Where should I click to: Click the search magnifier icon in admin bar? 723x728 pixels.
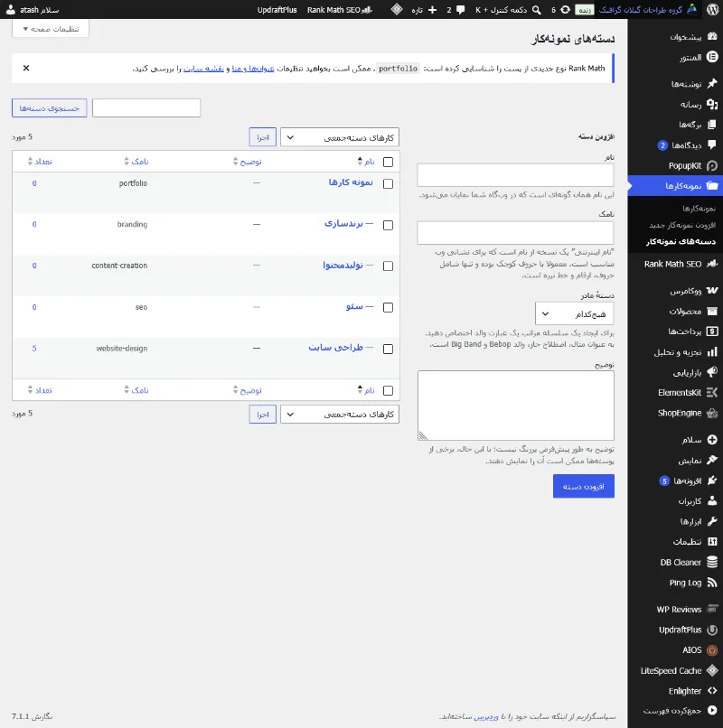pyautogui.click(x=536, y=10)
